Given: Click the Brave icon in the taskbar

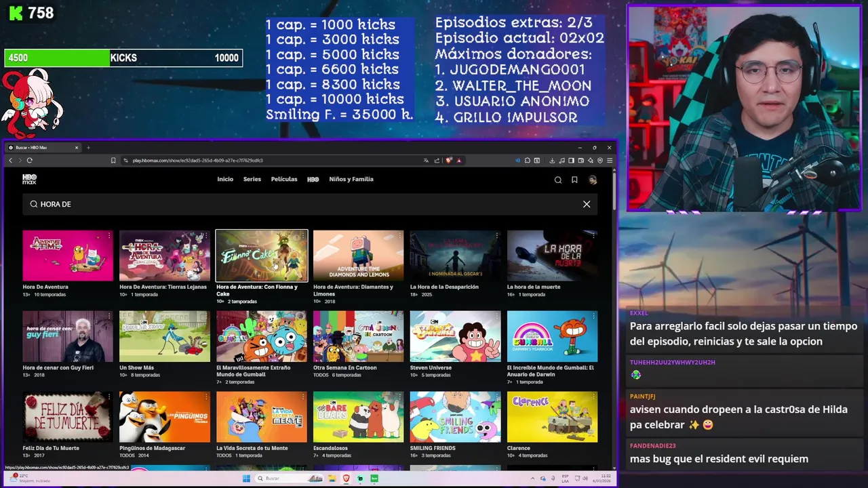Looking at the screenshot, I should 347,479.
